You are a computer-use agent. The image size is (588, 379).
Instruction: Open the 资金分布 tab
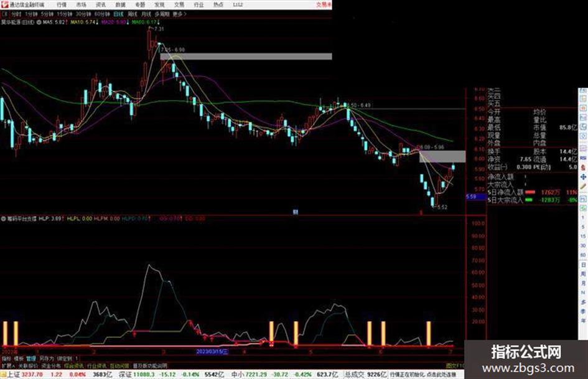tap(51, 365)
